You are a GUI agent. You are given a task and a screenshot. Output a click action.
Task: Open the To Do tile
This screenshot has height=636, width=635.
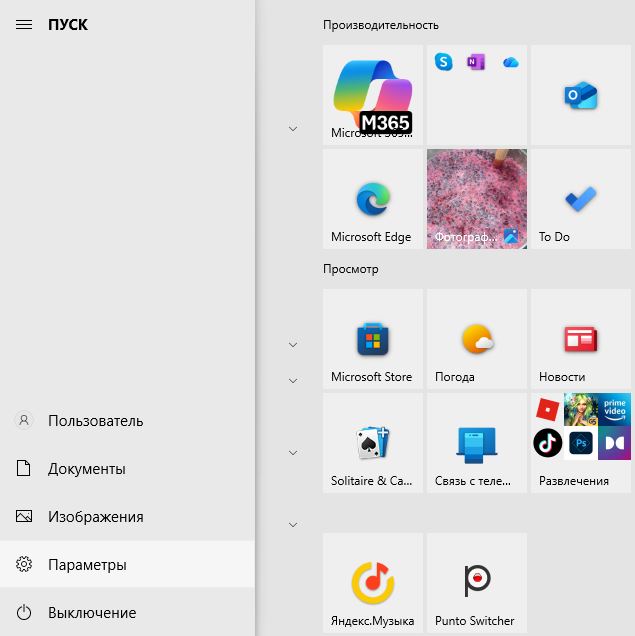pyautogui.click(x=581, y=199)
